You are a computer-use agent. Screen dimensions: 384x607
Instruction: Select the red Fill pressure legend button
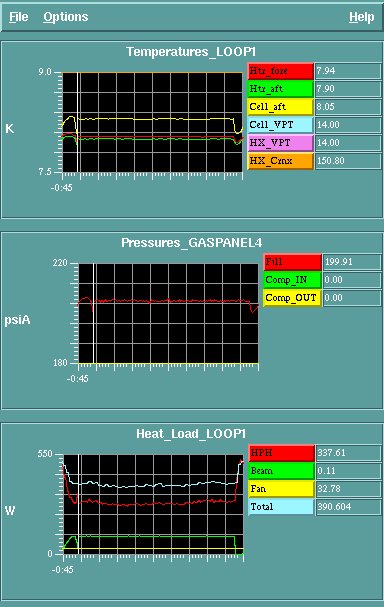pos(293,262)
